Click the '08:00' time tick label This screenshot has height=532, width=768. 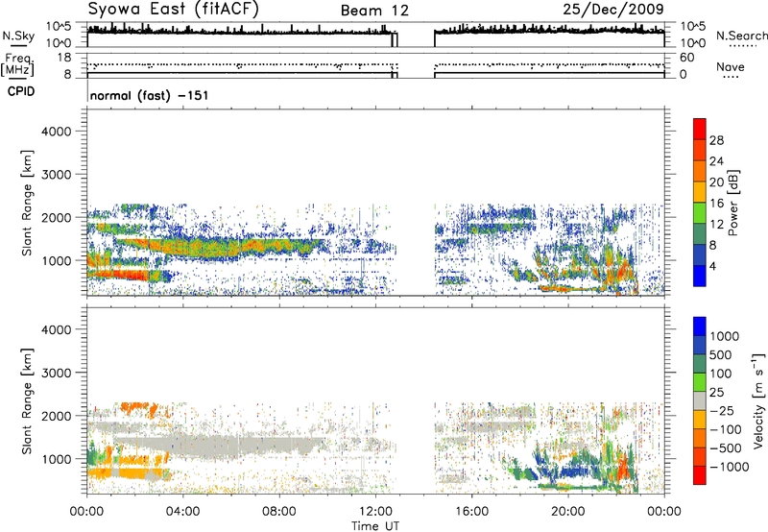279,512
